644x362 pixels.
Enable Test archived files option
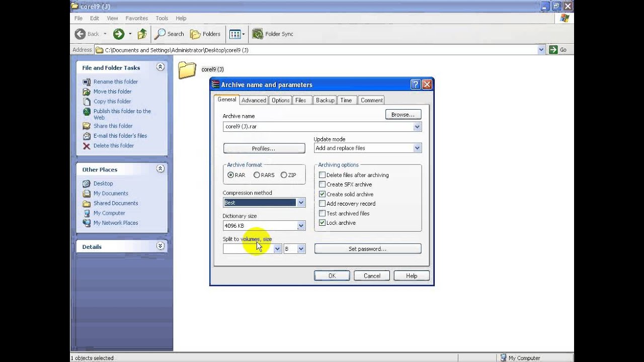[323, 213]
